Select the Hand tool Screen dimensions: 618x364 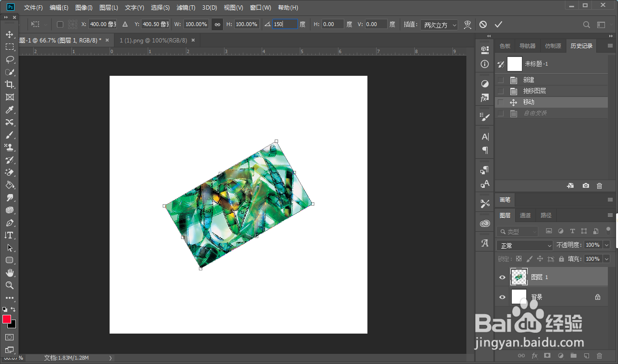(9, 273)
